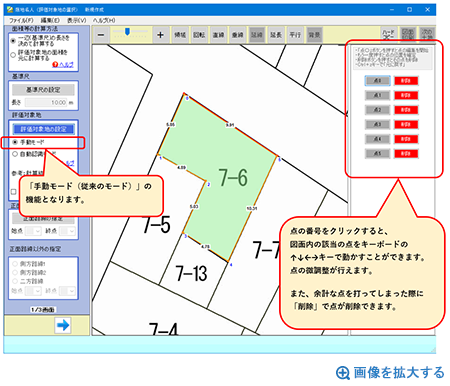The width and height of the screenshot is (450, 386).
Task: Click the 長さ length input field
Action: click(x=46, y=103)
